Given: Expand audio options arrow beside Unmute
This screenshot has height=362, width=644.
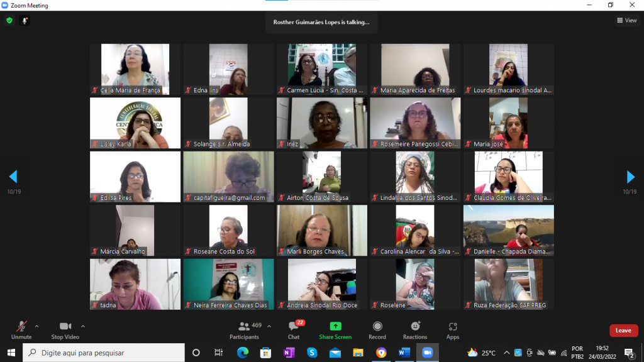Looking at the screenshot, I should point(36,326).
